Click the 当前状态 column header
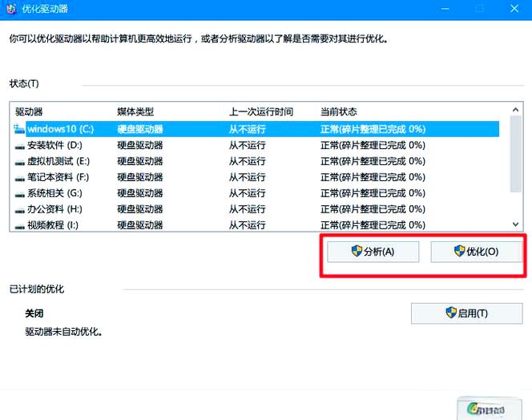 tap(339, 111)
